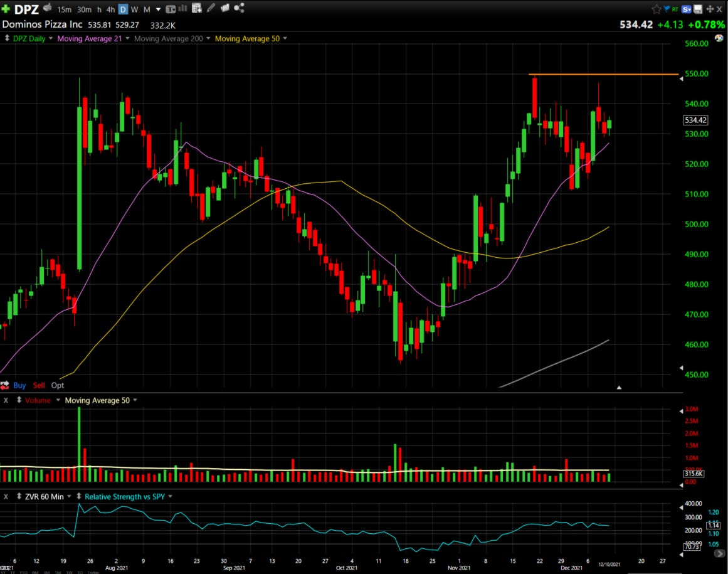The image size is (728, 574).
Task: Click the piggy-bank icon beside DPZ
Action: pyautogui.click(x=48, y=8)
